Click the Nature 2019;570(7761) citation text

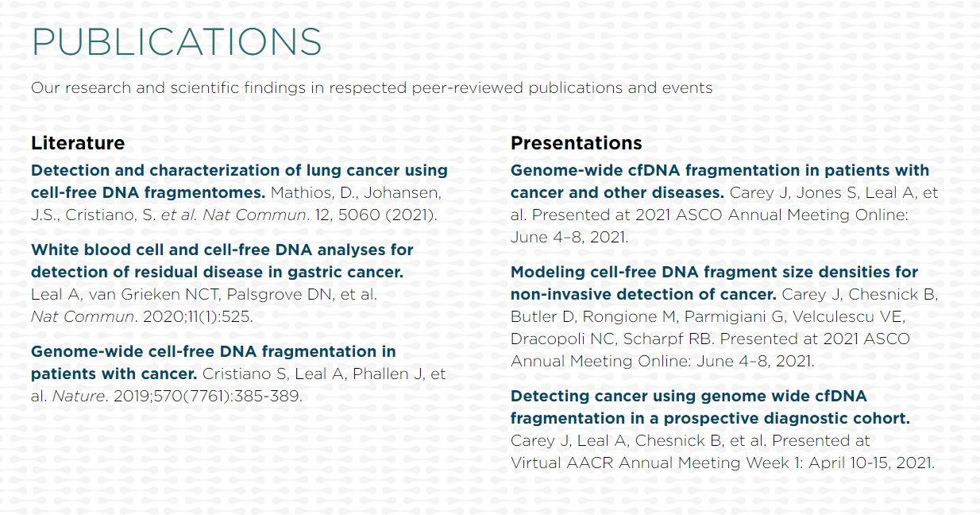coord(177,396)
